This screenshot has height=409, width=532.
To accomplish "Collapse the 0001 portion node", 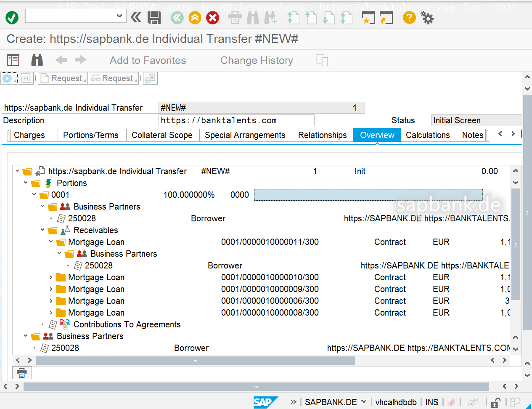I will [34, 194].
